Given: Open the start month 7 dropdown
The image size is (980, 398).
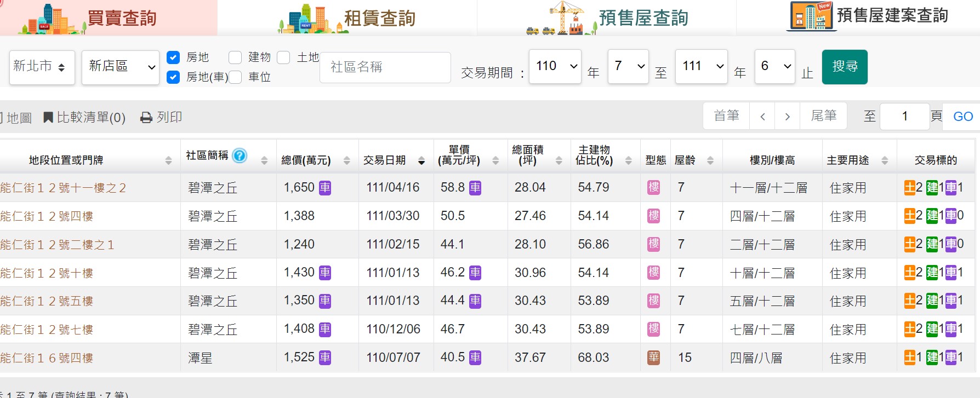Looking at the screenshot, I should 628,66.
